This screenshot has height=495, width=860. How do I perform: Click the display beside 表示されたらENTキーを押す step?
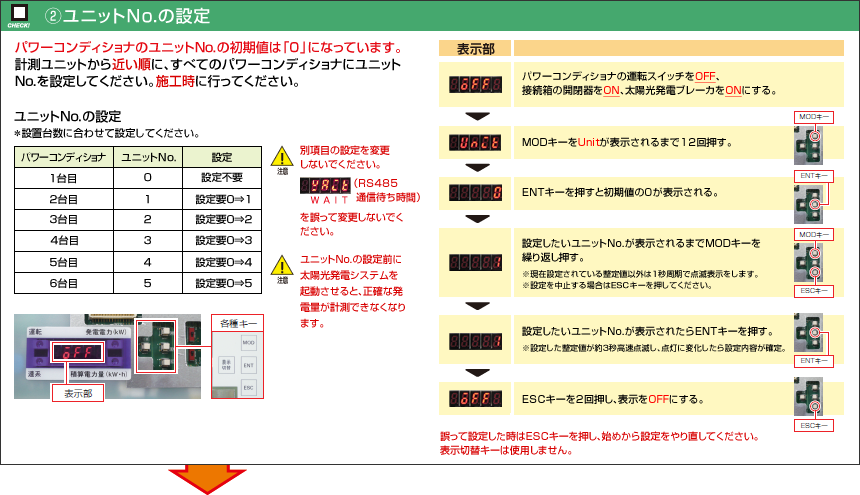[x=476, y=342]
